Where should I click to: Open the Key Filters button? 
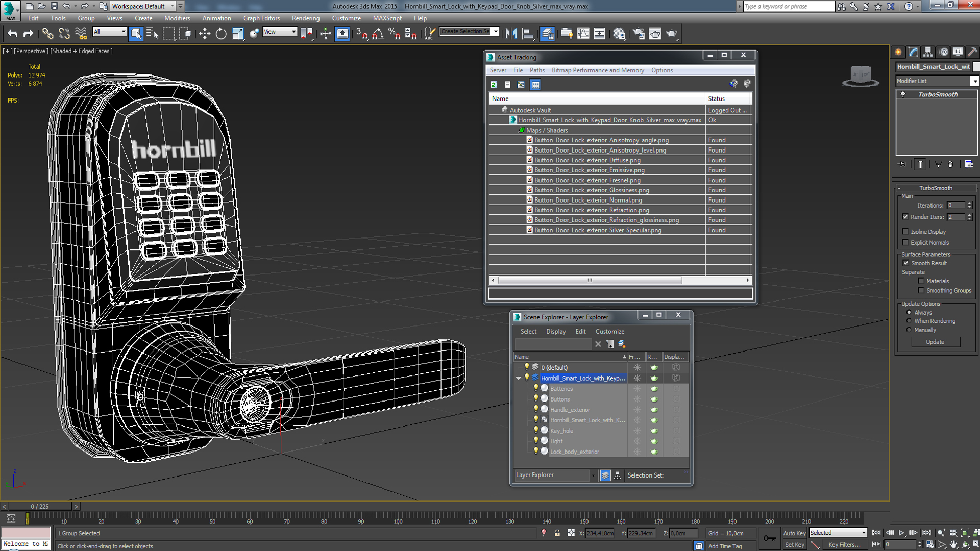point(844,545)
